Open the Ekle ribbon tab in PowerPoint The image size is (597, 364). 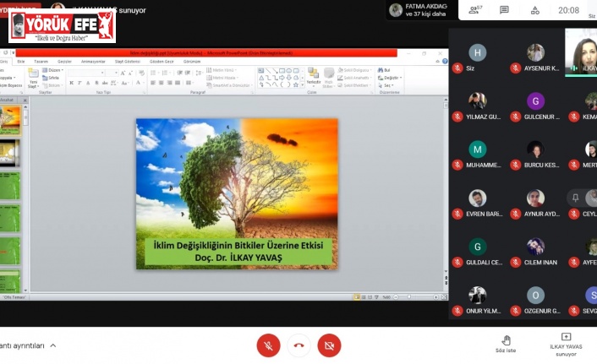click(21, 62)
